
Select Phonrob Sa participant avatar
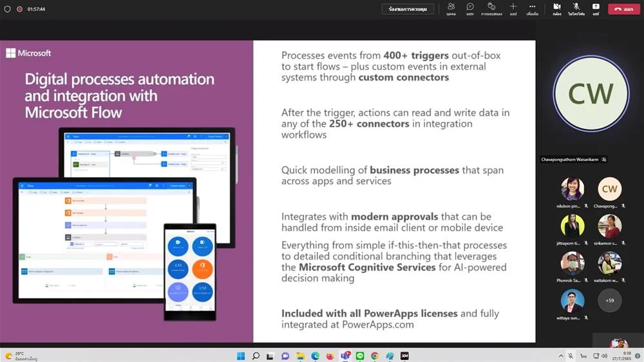pyautogui.click(x=573, y=263)
